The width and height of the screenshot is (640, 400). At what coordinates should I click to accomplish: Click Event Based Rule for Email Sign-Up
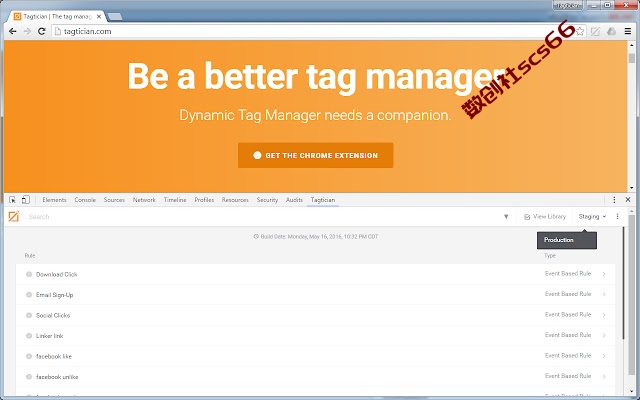(568, 294)
